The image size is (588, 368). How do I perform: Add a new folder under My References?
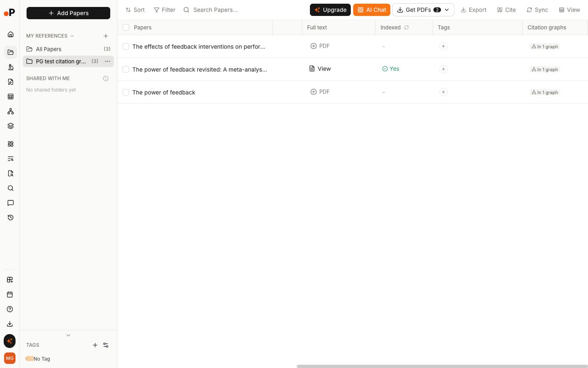click(106, 36)
